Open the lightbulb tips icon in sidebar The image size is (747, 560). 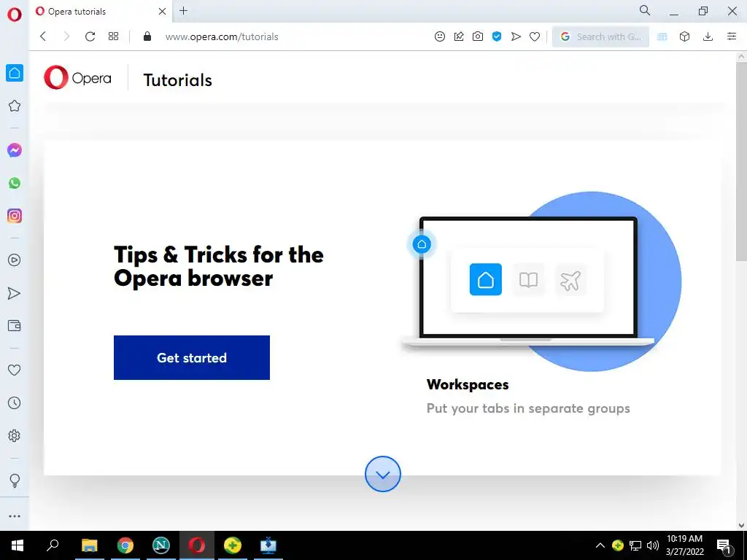(x=15, y=481)
